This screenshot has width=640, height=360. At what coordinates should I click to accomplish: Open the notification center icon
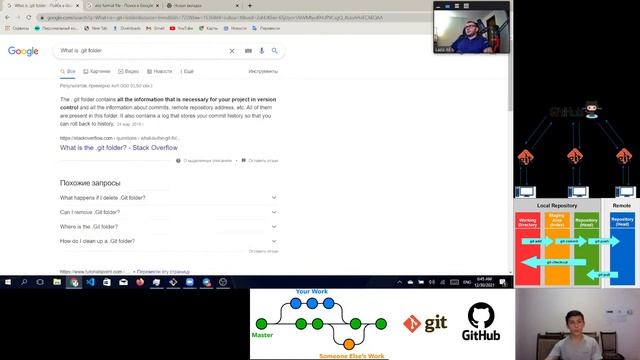point(503,282)
